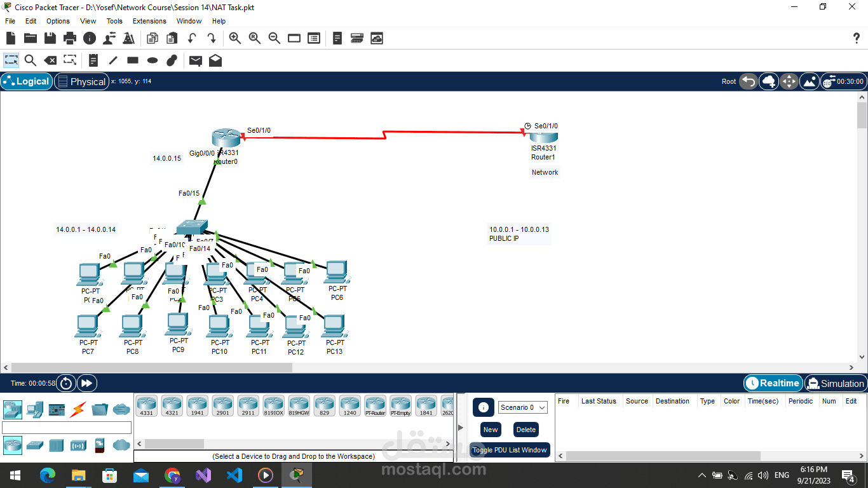Copy selection using toolbar copy icon
The height and width of the screenshot is (488, 868).
click(x=153, y=39)
